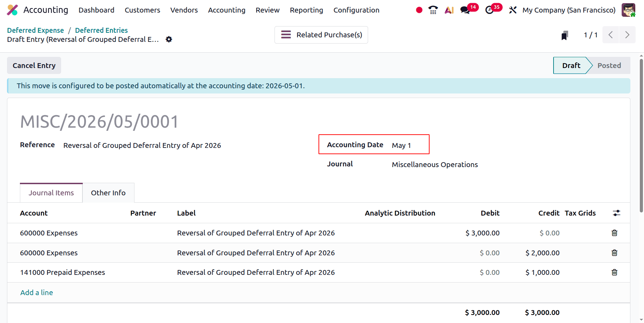Open the user avatar menu
This screenshot has height=323, width=644.
tap(628, 10)
